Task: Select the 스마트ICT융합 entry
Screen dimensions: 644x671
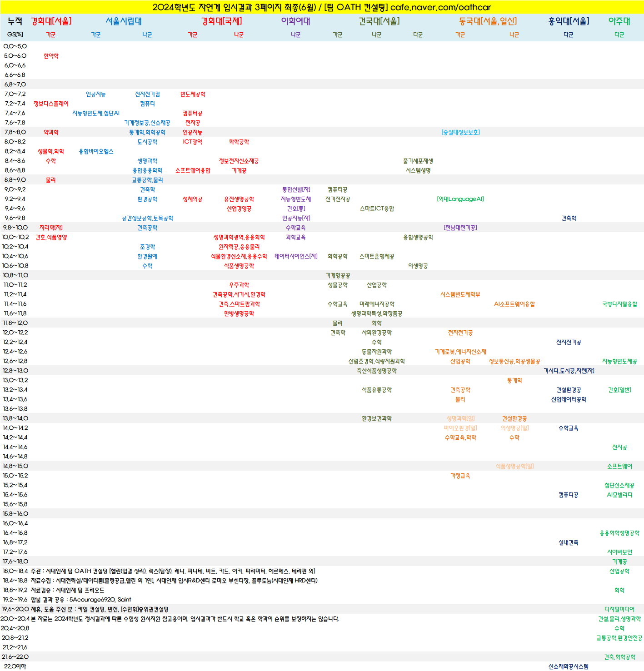Action: pos(377,209)
